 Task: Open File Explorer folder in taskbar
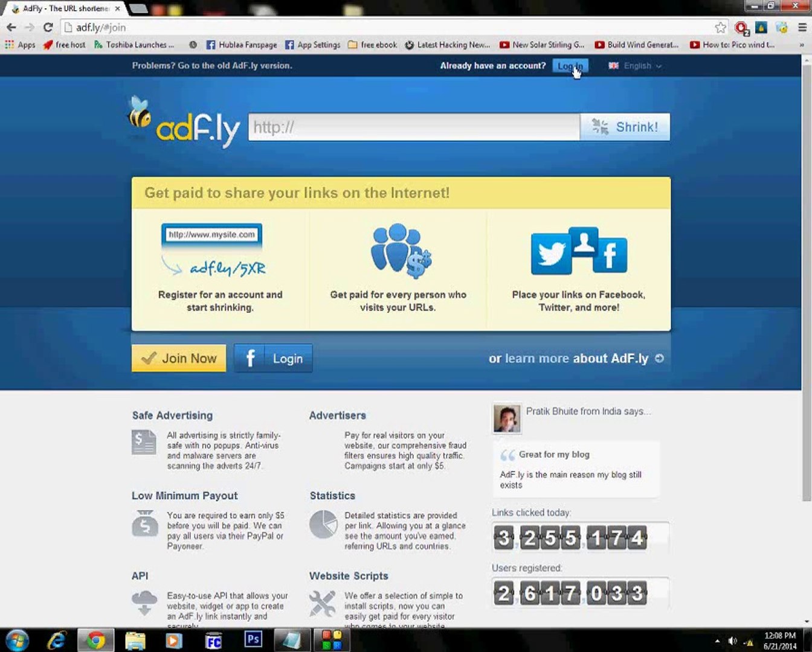pos(135,640)
